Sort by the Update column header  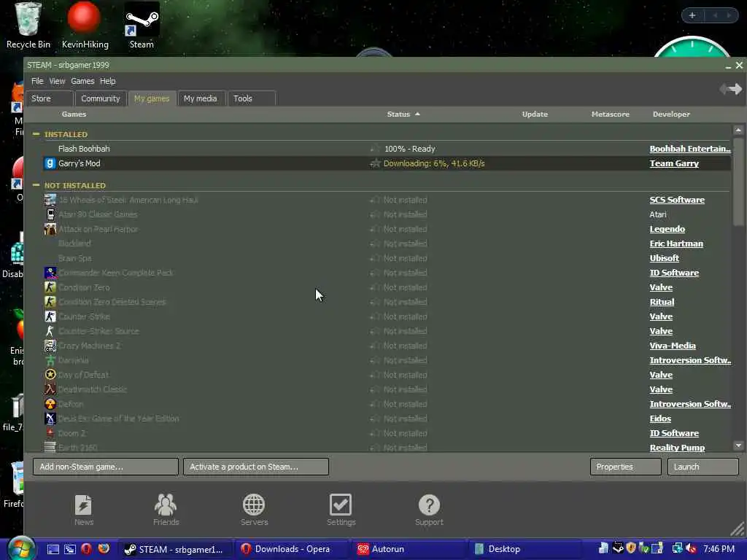click(535, 114)
